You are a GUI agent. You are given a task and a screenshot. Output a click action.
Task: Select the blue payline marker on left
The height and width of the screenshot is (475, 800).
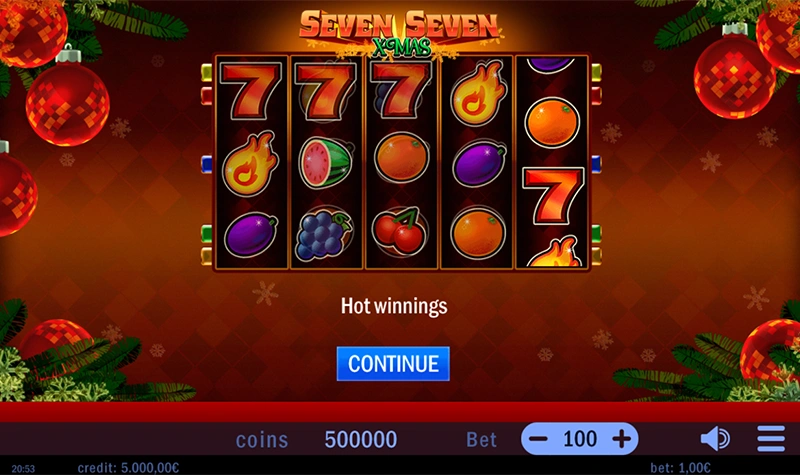pyautogui.click(x=207, y=164)
